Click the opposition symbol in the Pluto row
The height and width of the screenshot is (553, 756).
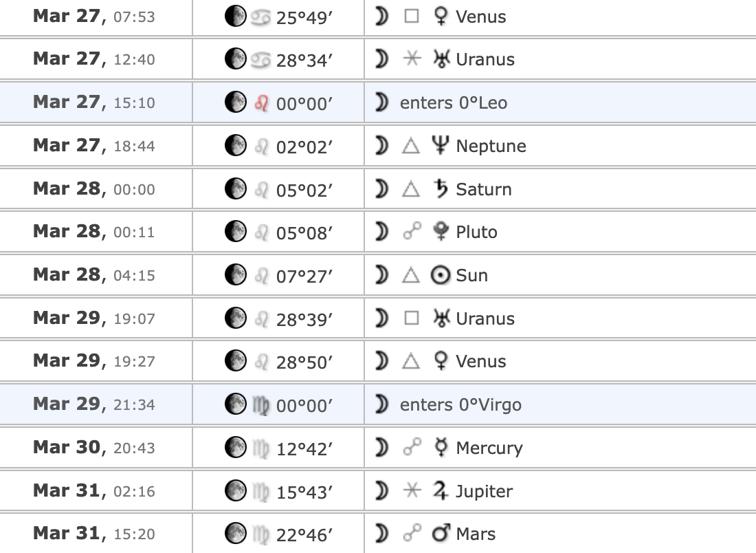[x=412, y=231]
